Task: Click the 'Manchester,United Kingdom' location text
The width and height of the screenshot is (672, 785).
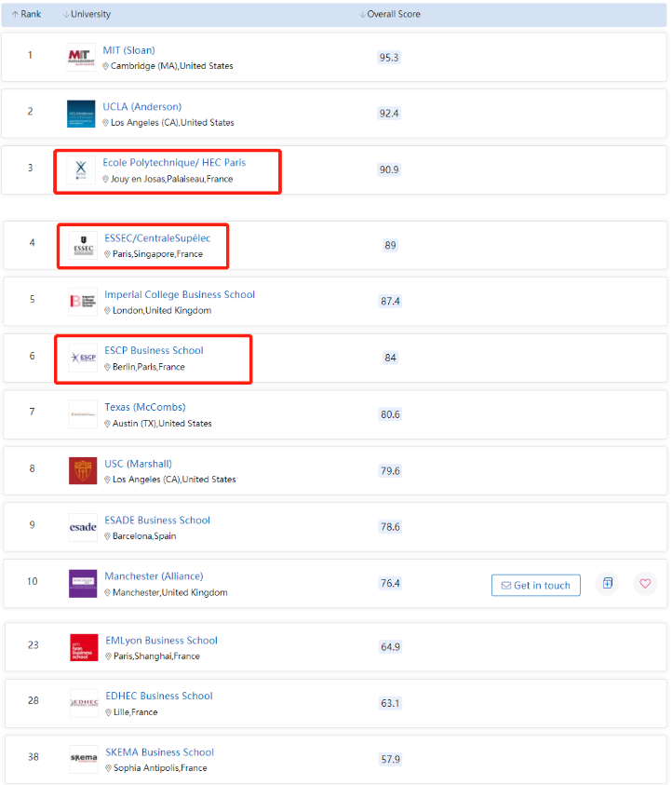Action: pyautogui.click(x=170, y=593)
